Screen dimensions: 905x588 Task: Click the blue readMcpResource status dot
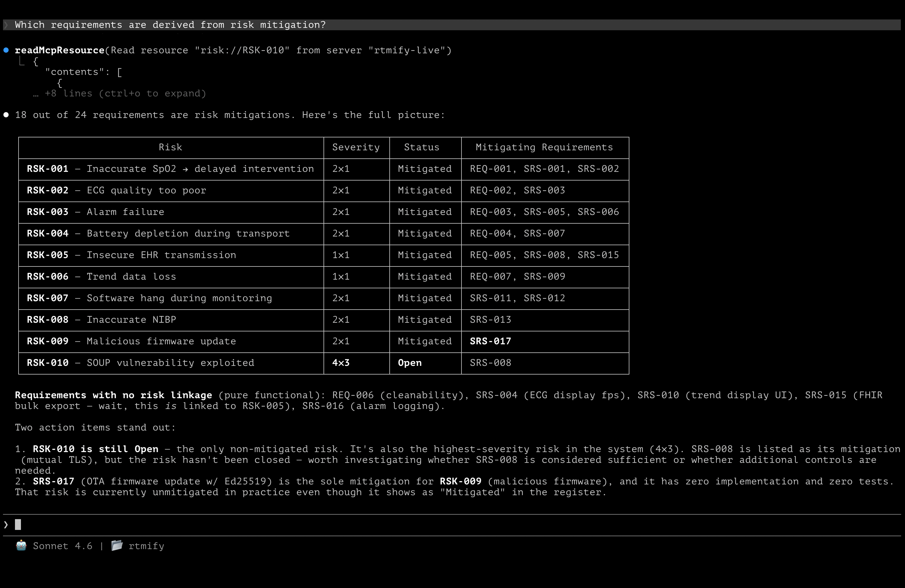coord(6,50)
